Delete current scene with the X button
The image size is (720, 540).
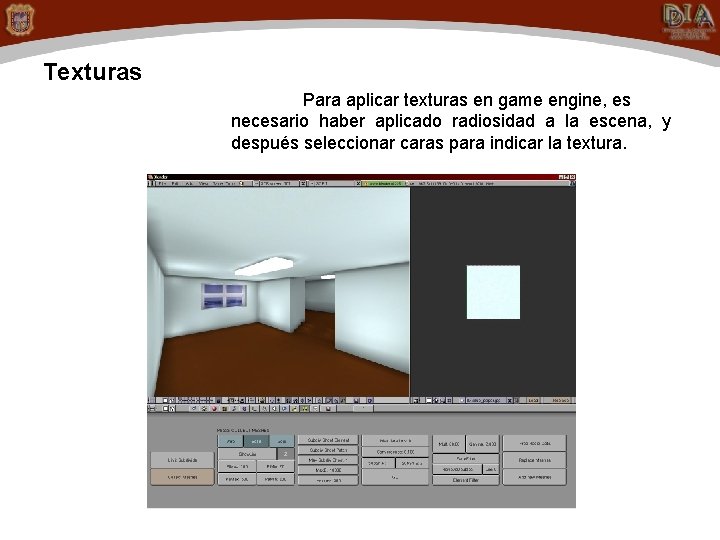[x=358, y=183]
